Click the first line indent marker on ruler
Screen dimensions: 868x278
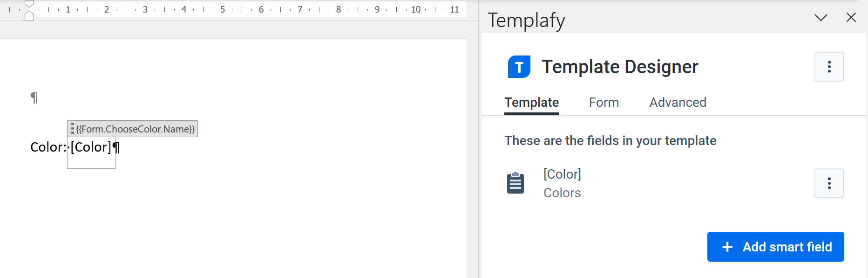29,4
